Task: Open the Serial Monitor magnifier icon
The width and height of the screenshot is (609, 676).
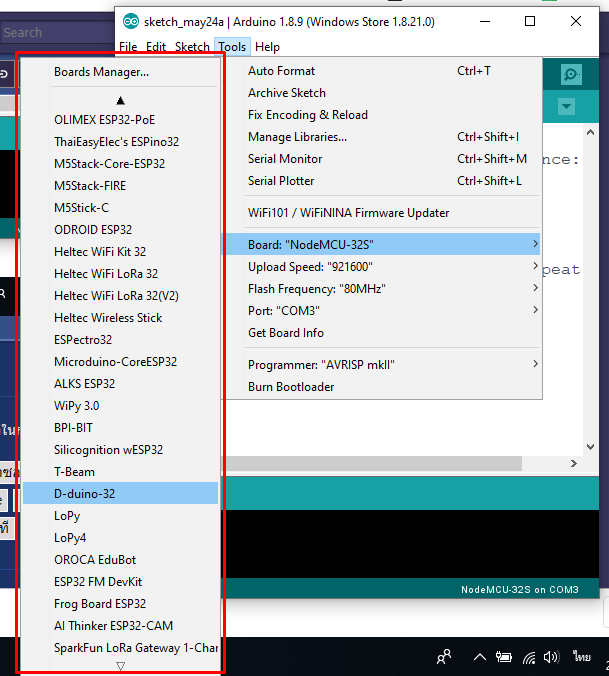Action: 571,75
